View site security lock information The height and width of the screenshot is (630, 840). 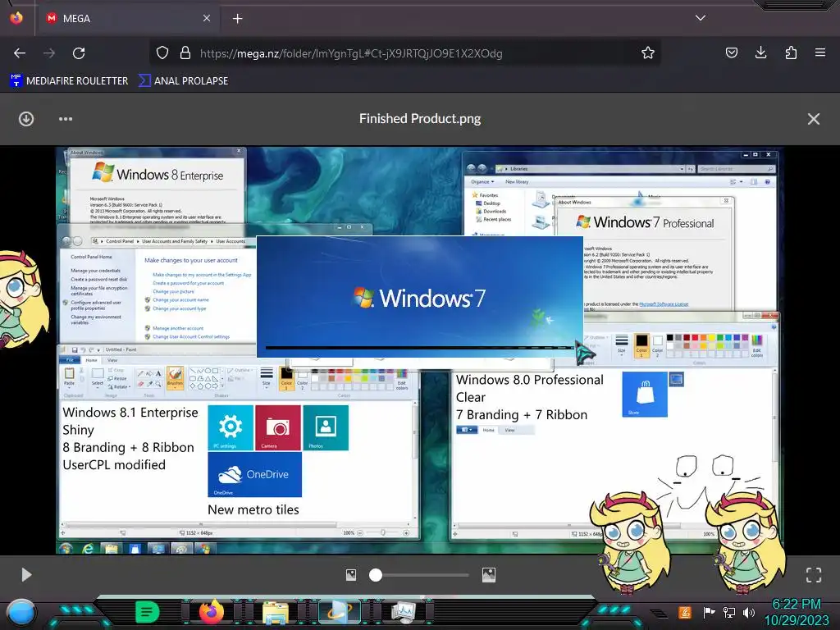(185, 52)
